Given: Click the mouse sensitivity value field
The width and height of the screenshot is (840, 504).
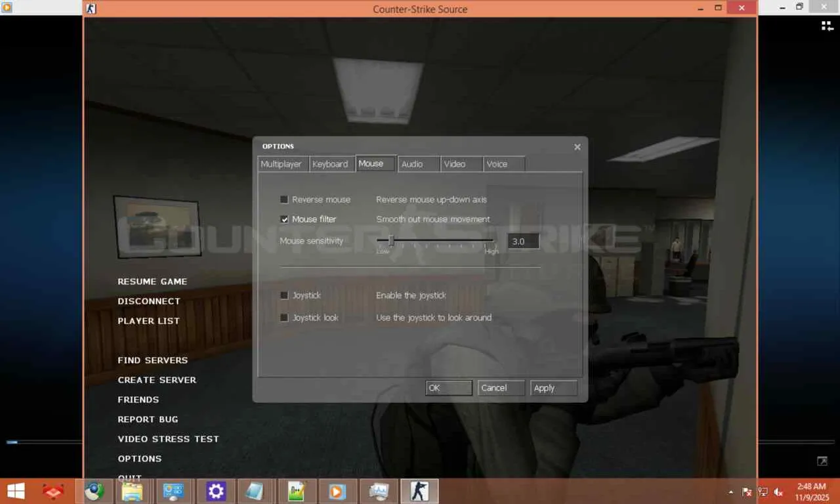Looking at the screenshot, I should 523,241.
